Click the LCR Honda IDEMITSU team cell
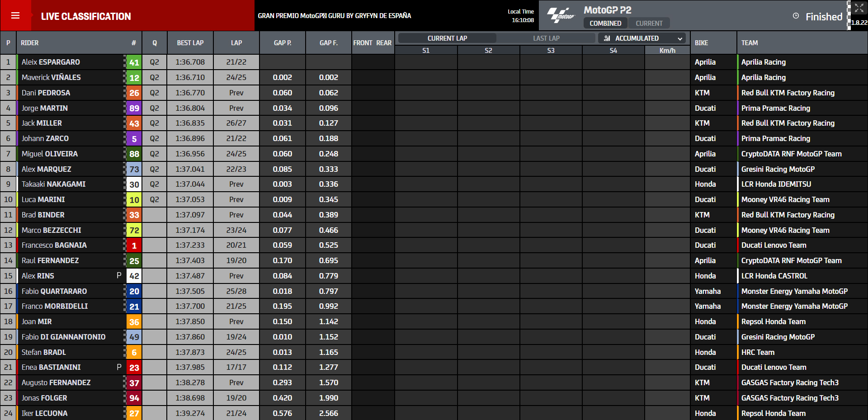The image size is (868, 420). [776, 184]
